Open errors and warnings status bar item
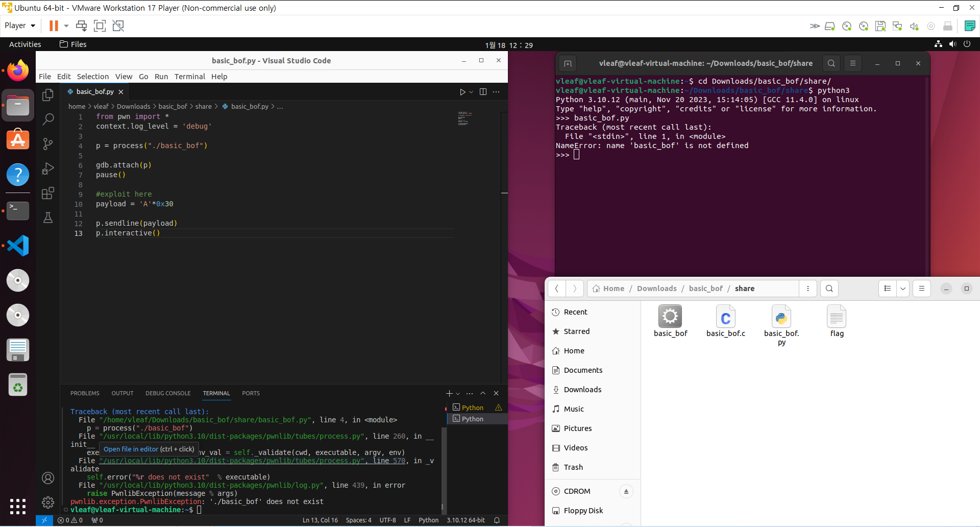 [x=70, y=520]
